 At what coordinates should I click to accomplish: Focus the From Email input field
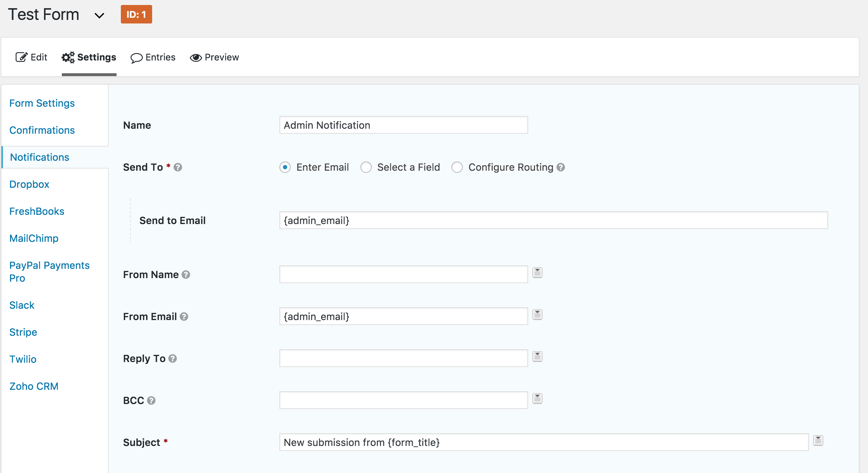tap(403, 317)
